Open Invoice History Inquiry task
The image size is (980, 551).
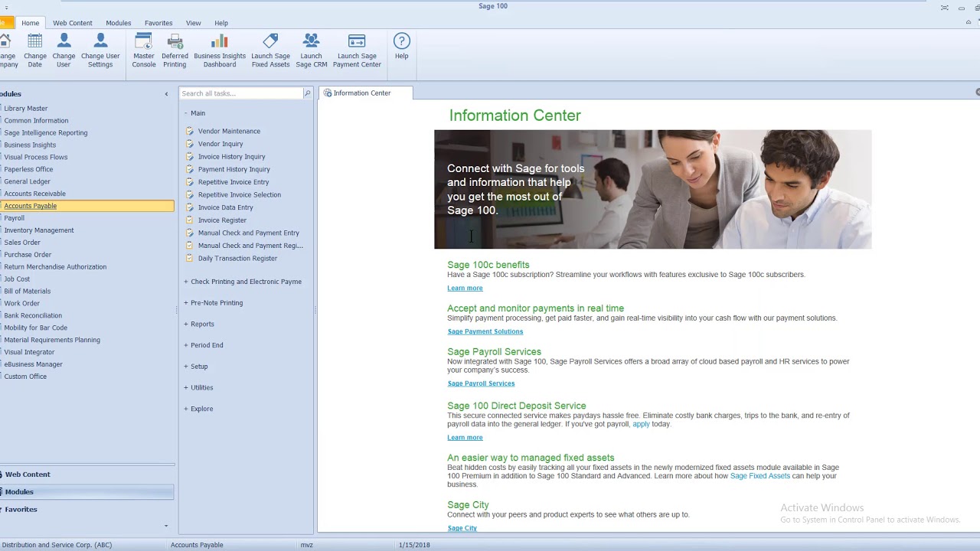coord(231,157)
